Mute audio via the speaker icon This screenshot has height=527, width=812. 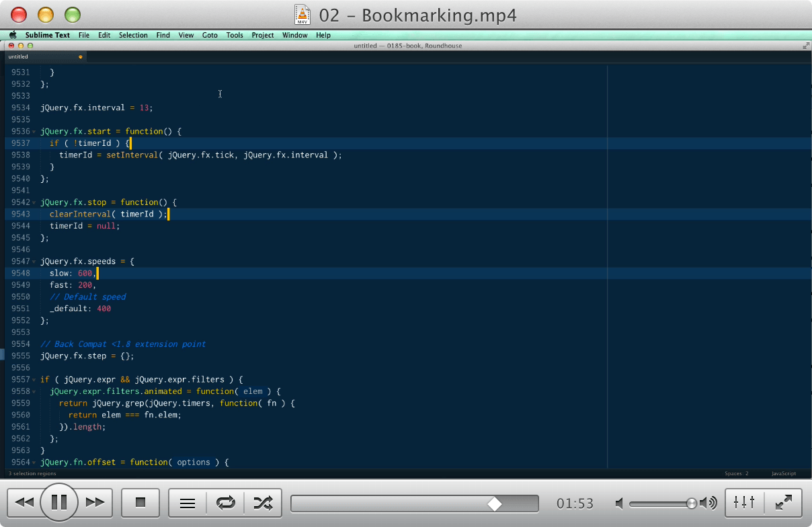pyautogui.click(x=619, y=502)
